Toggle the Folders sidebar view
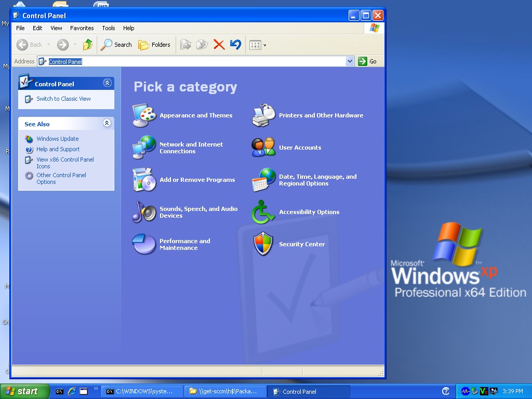The height and width of the screenshot is (399, 532). click(154, 45)
